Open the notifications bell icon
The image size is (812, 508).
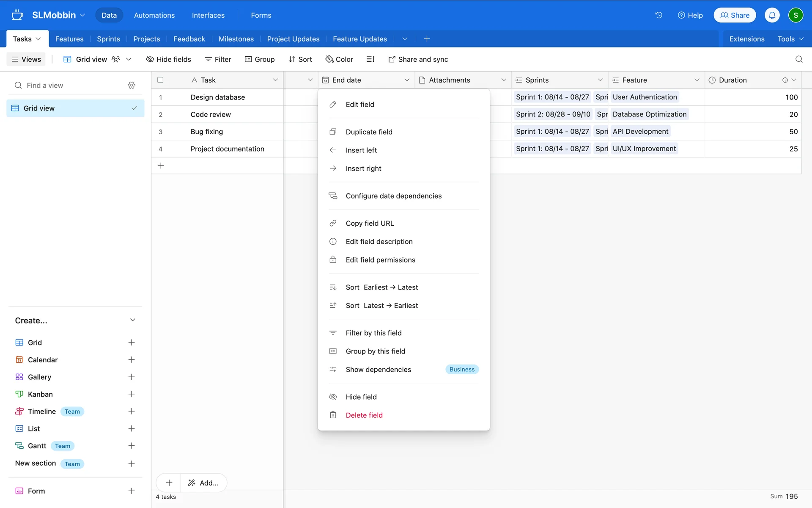(772, 15)
